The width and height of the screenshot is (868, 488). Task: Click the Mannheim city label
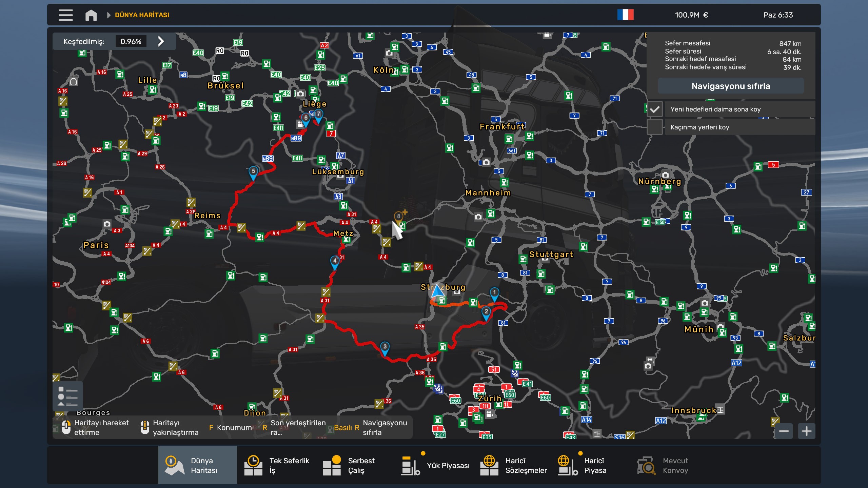pos(488,193)
